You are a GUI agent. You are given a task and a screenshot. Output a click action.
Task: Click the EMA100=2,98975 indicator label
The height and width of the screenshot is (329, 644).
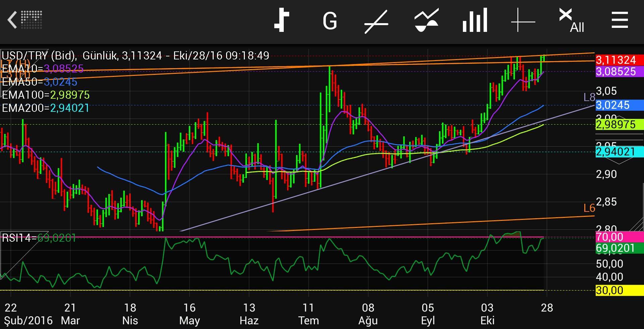click(x=46, y=95)
